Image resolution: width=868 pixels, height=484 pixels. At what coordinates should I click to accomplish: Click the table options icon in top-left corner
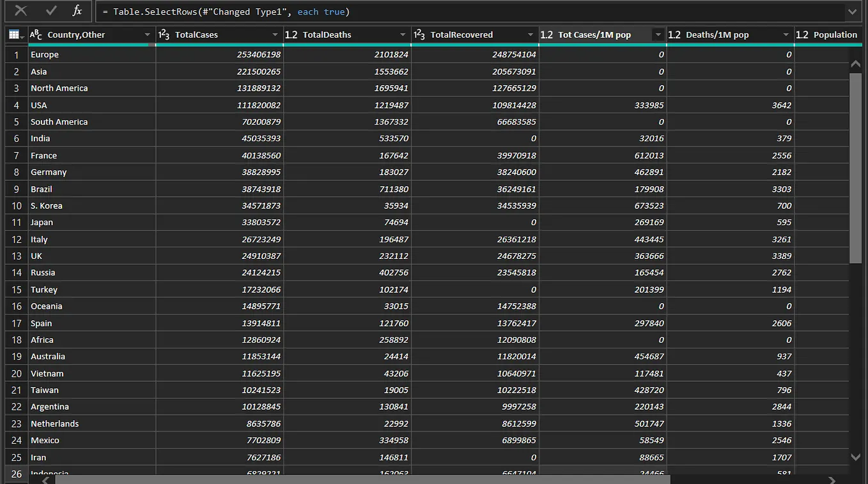click(14, 35)
